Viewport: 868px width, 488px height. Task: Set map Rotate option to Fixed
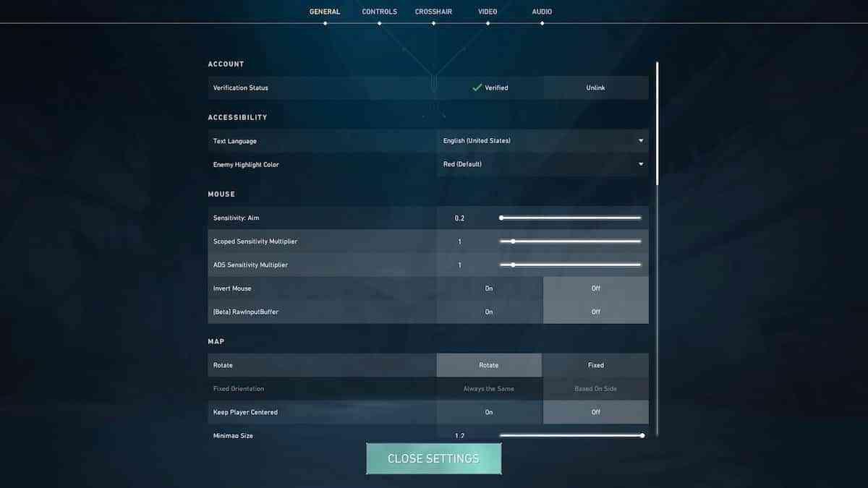click(x=595, y=365)
